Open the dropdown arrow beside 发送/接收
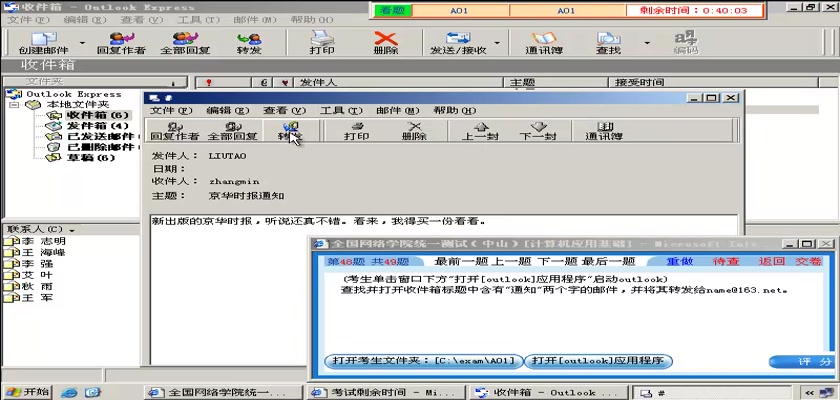Viewport: 840px width, 400px height. (497, 43)
